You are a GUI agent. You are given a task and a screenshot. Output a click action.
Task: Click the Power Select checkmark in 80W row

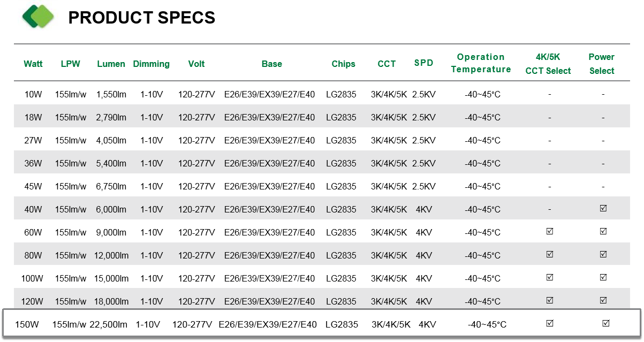(x=603, y=255)
